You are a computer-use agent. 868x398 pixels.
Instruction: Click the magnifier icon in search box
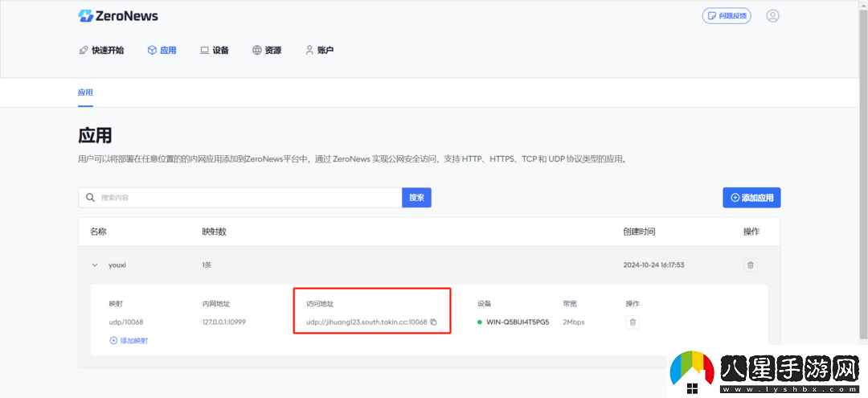(x=91, y=198)
